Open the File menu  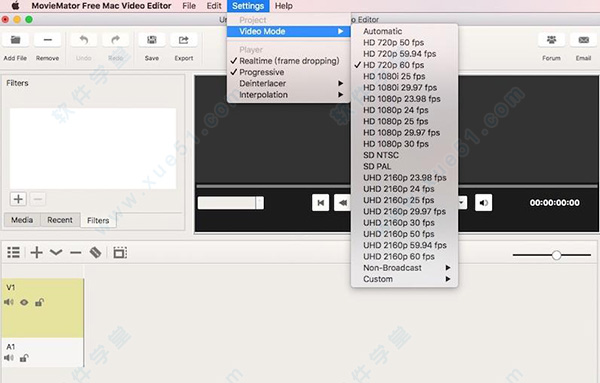pyautogui.click(x=189, y=6)
